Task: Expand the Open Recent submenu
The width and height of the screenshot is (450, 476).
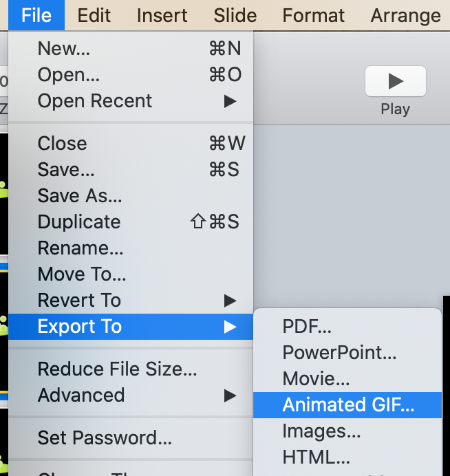Action: point(95,100)
